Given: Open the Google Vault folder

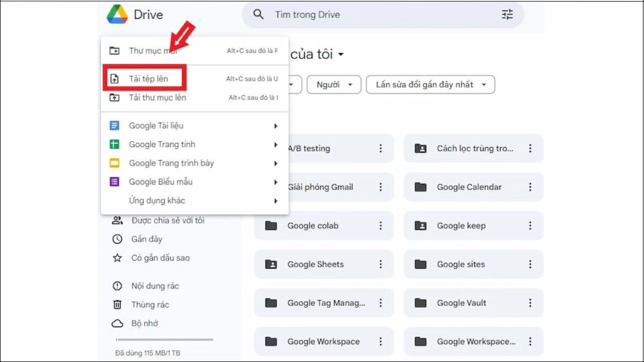Looking at the screenshot, I should (x=474, y=303).
